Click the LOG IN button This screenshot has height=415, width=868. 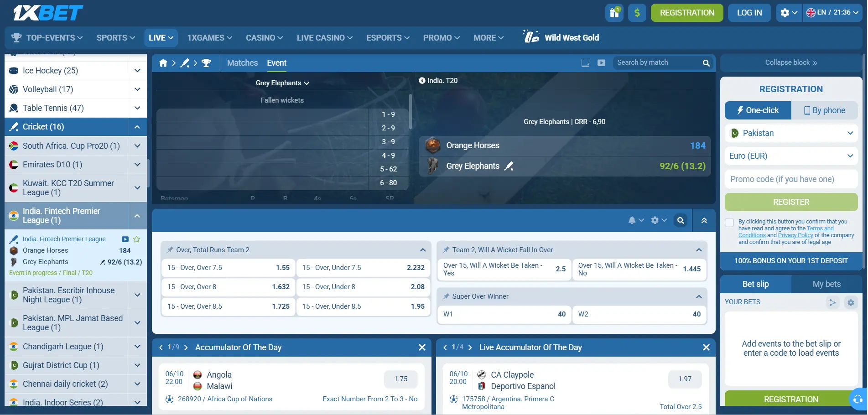pyautogui.click(x=749, y=13)
